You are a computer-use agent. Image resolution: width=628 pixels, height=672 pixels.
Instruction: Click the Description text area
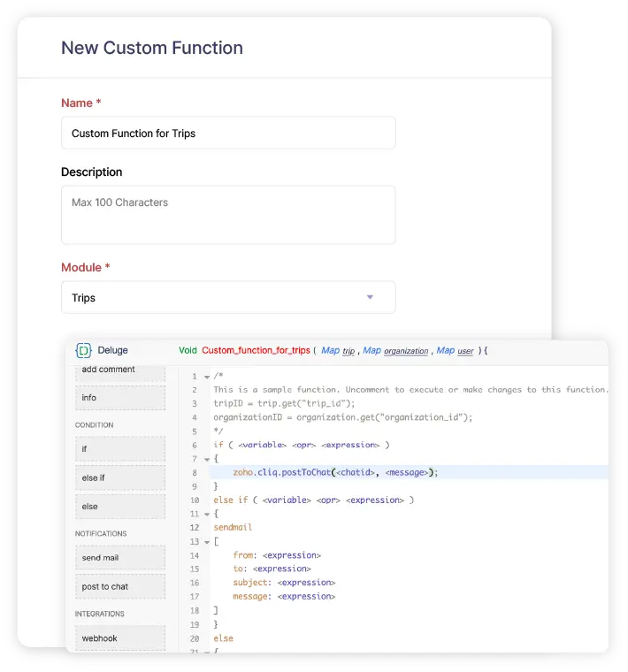click(228, 215)
